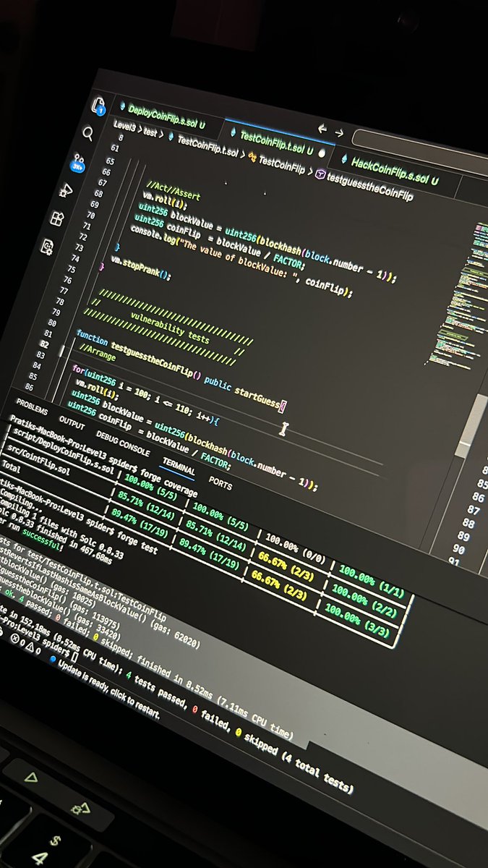Click the test folder breadcrumb
488x868 pixels.
coord(150,132)
